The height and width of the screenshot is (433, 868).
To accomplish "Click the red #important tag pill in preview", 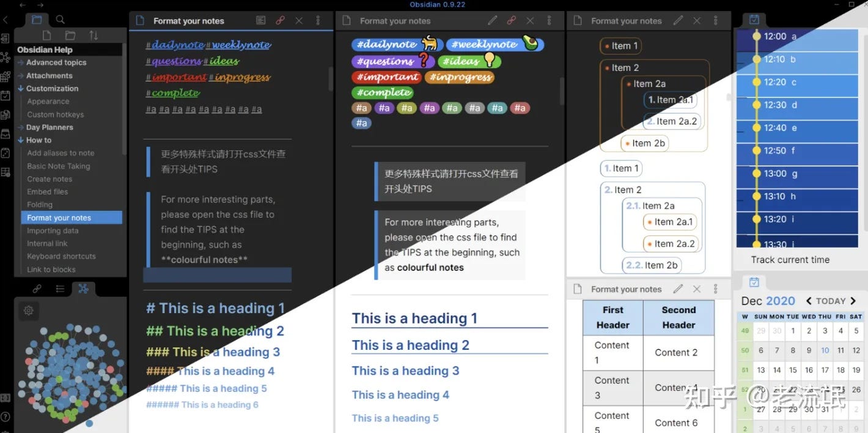I will pyautogui.click(x=388, y=77).
